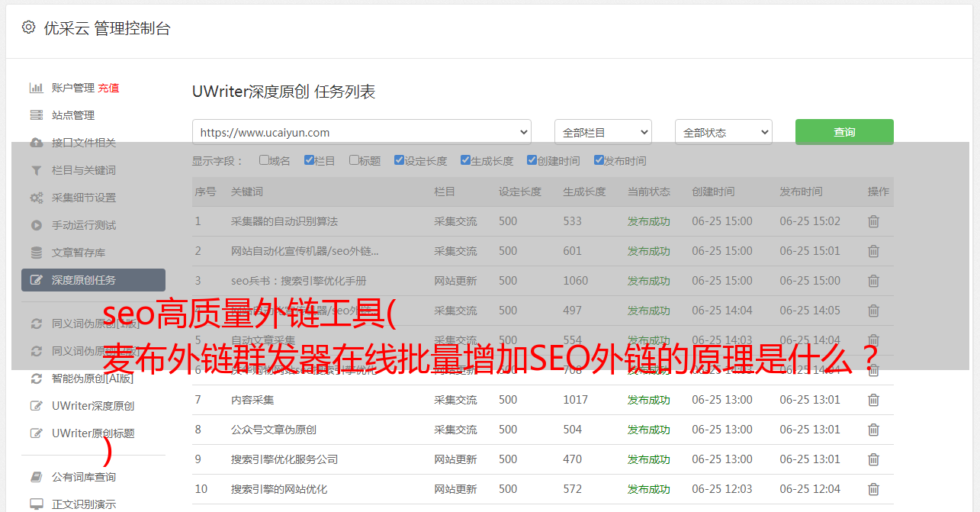Click keyword 搜索引擎的网站优化
The image size is (980, 512).
[279, 489]
